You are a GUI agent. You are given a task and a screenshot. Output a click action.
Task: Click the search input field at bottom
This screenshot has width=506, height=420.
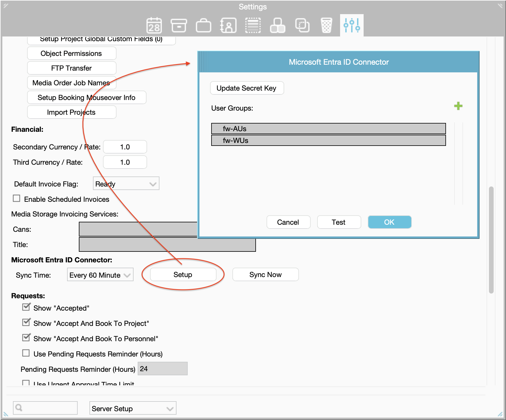point(45,408)
